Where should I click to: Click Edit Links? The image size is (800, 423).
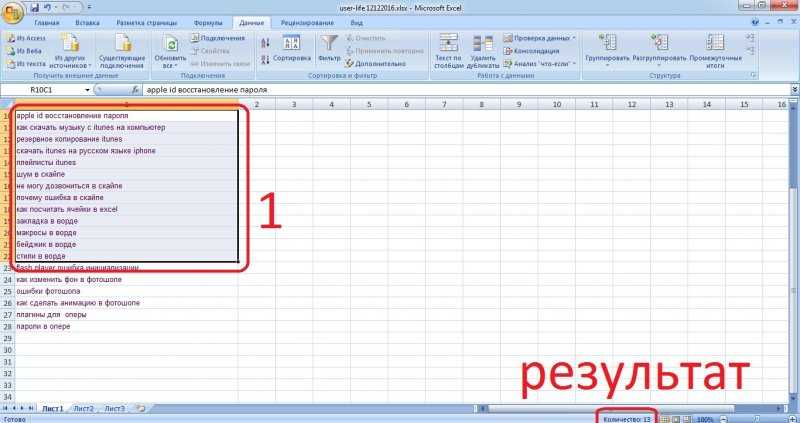(221, 64)
